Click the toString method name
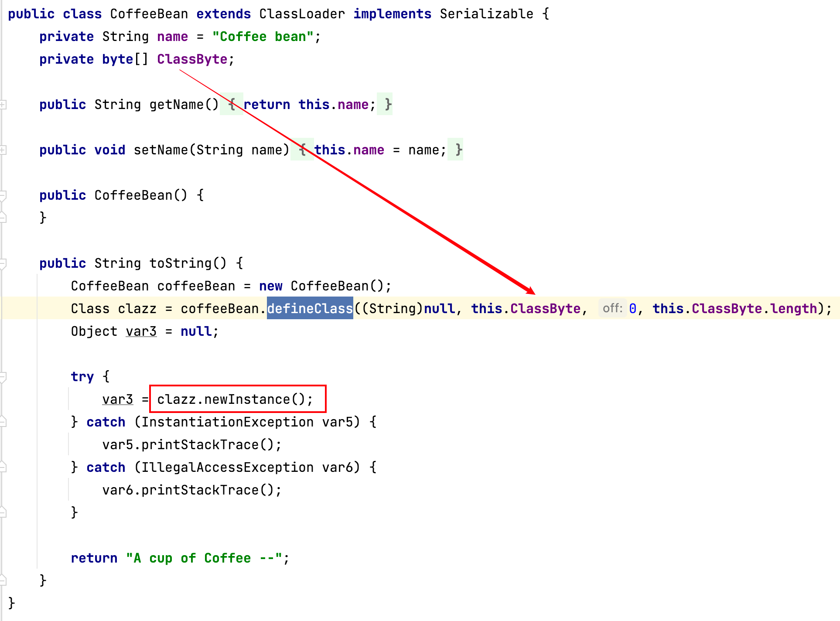The height and width of the screenshot is (621, 840). pyautogui.click(x=181, y=263)
